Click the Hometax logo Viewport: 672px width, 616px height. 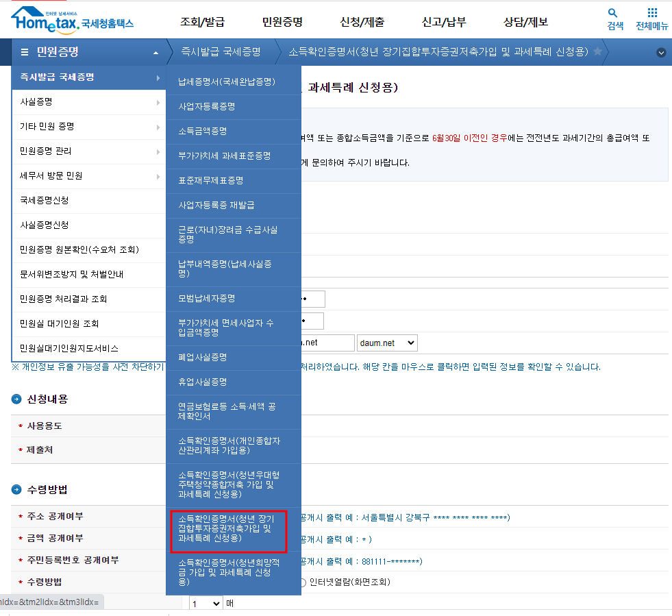pyautogui.click(x=72, y=20)
